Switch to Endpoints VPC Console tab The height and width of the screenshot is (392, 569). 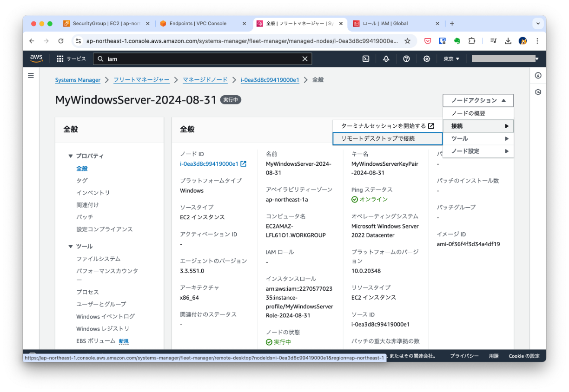point(204,24)
